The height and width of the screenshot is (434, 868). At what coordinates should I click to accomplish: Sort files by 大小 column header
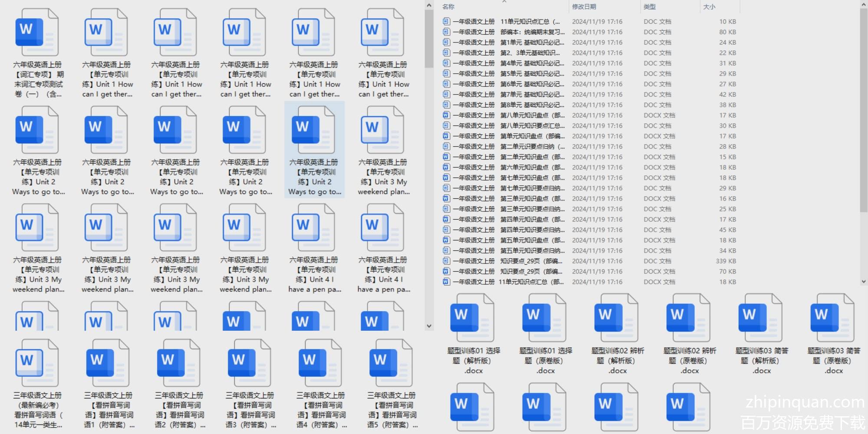click(x=709, y=7)
